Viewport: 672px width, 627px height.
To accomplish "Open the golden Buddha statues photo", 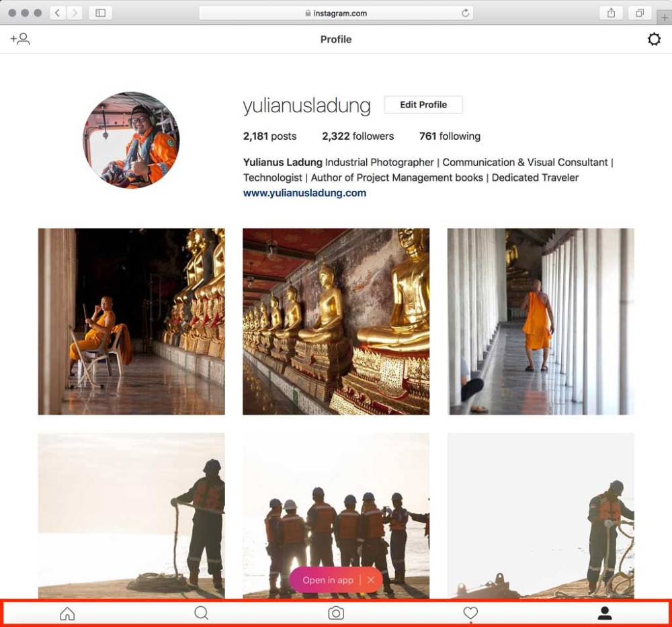I will (x=336, y=321).
